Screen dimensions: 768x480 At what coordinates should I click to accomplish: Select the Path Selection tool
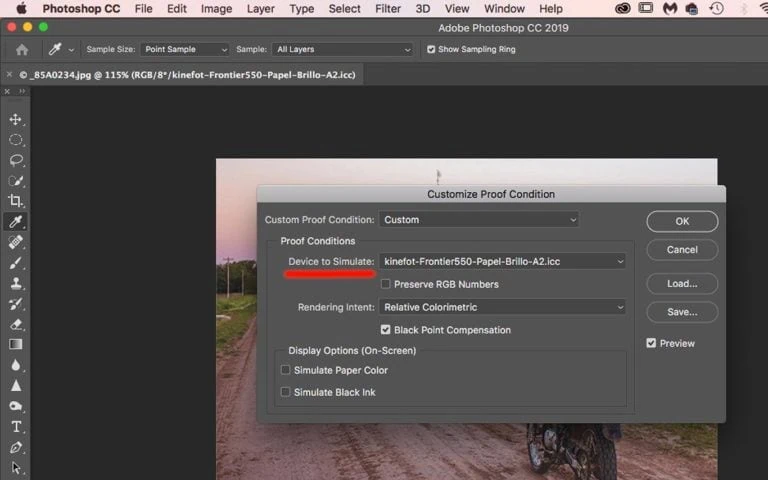[x=15, y=468]
